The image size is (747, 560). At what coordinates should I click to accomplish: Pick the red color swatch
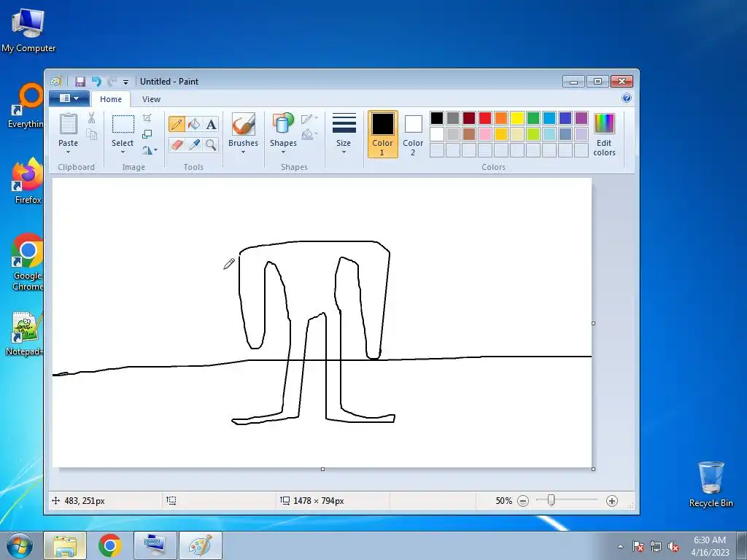coord(485,117)
